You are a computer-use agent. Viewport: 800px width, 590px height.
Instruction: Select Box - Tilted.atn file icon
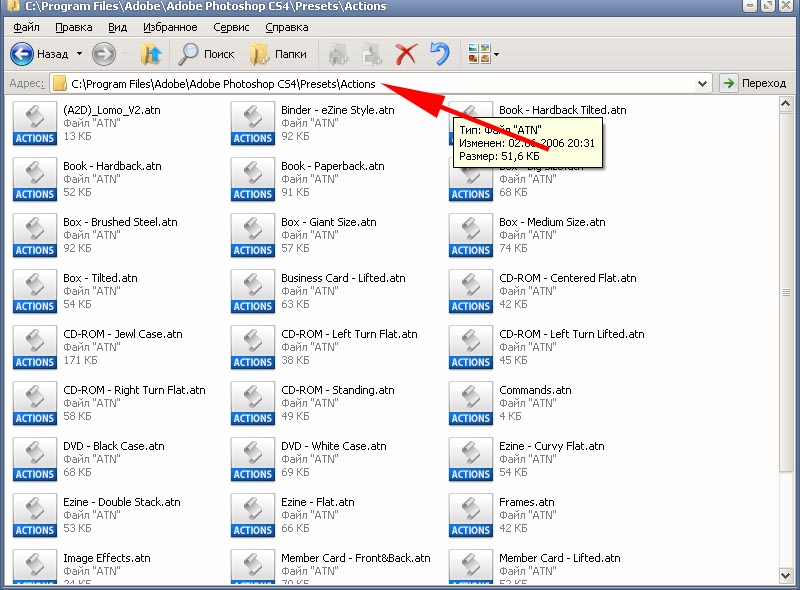click(35, 291)
